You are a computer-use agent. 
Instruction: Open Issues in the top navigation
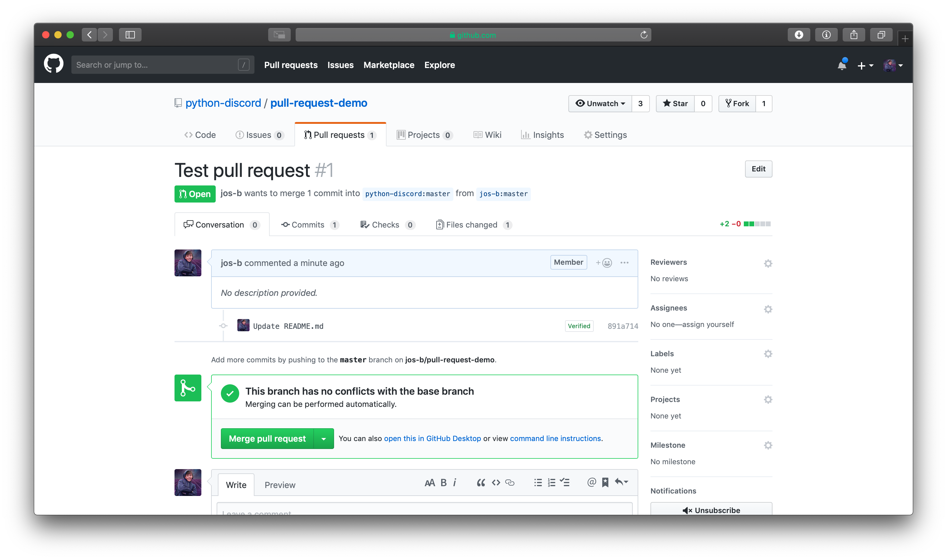pyautogui.click(x=340, y=65)
